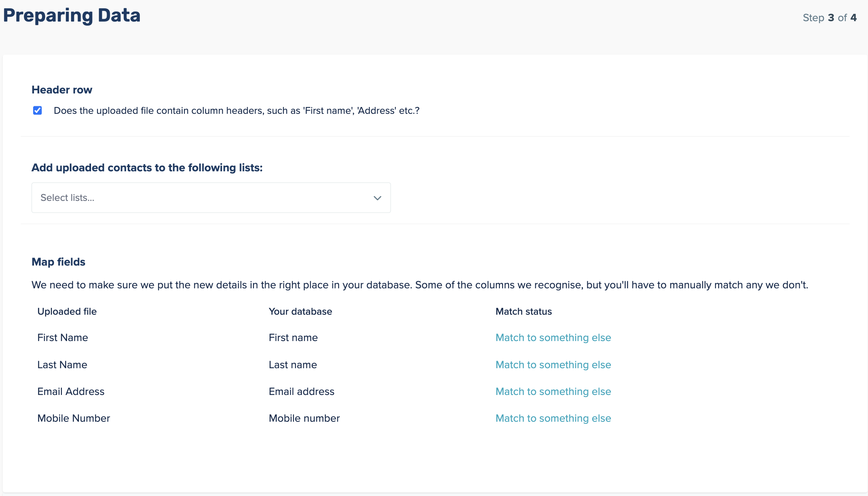Click the 'Header row' heading

[62, 90]
